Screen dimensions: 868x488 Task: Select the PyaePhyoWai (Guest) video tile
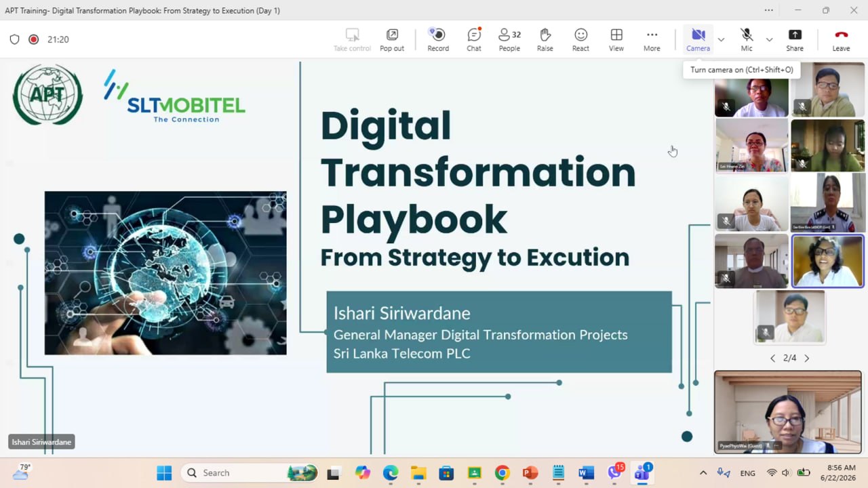pyautogui.click(x=788, y=411)
